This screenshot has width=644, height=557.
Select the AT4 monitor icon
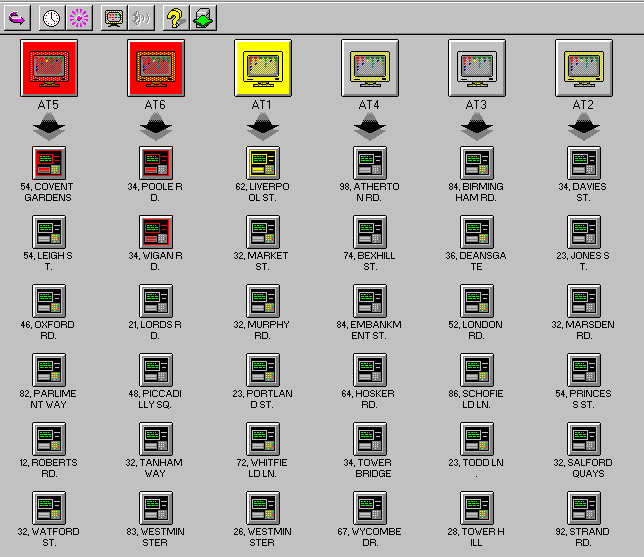point(370,68)
